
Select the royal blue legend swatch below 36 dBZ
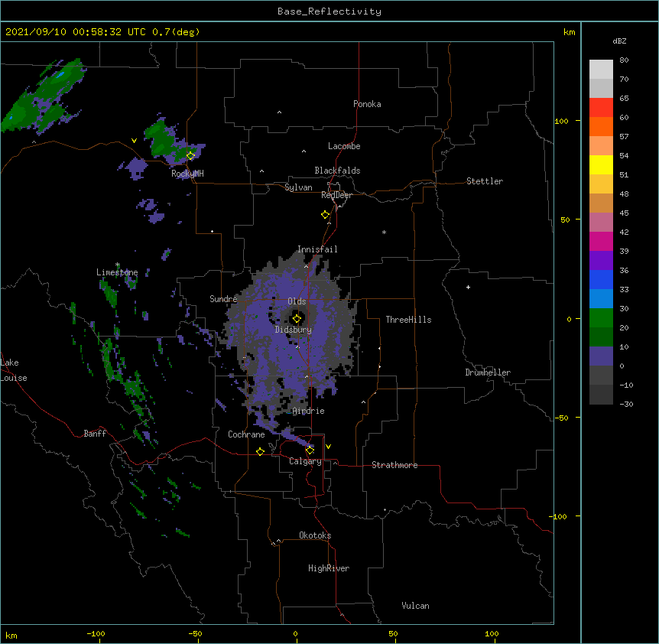tap(601, 279)
